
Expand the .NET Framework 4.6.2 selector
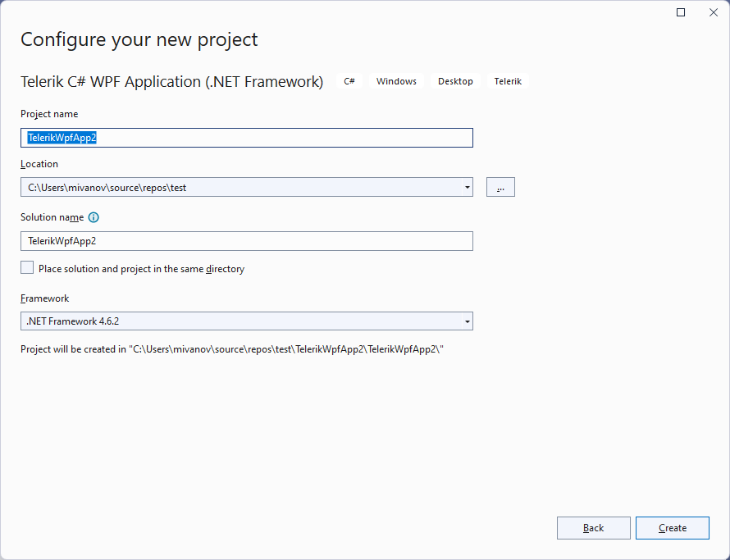tap(466, 321)
